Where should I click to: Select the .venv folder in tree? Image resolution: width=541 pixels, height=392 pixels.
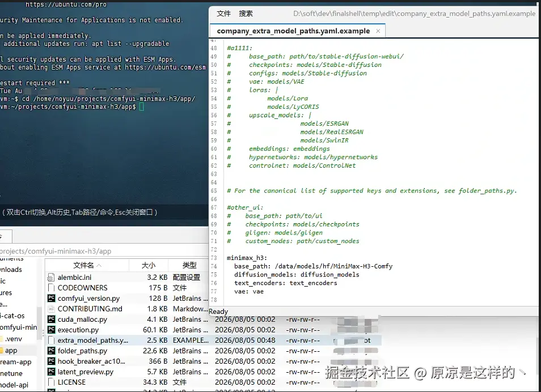pyautogui.click(x=14, y=339)
